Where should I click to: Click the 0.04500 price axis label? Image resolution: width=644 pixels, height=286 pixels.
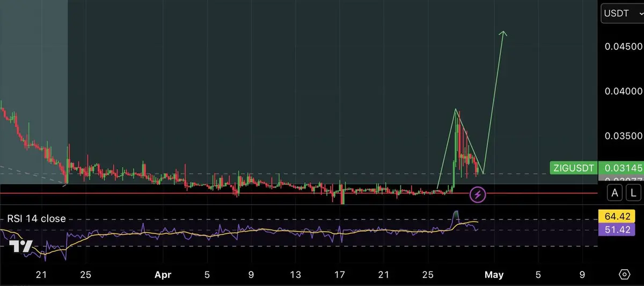click(x=623, y=46)
